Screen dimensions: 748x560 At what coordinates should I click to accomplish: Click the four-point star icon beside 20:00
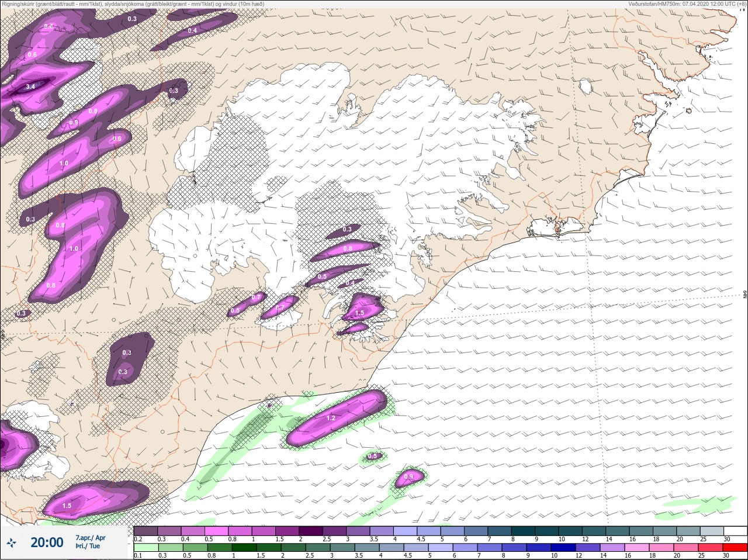pyautogui.click(x=12, y=543)
